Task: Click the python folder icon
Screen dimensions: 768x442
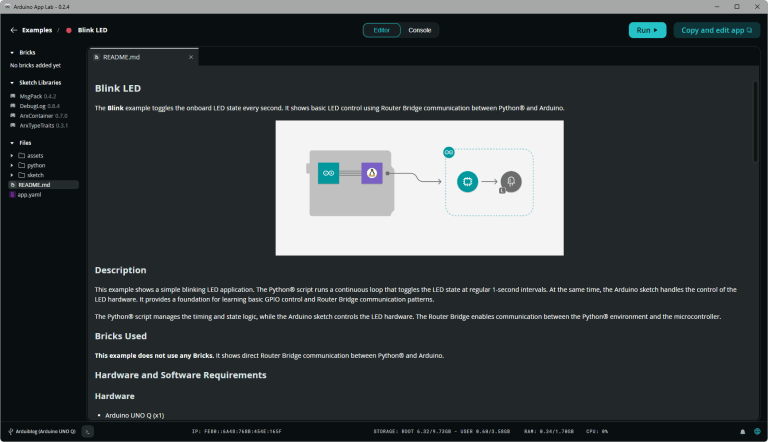Action: [x=22, y=165]
